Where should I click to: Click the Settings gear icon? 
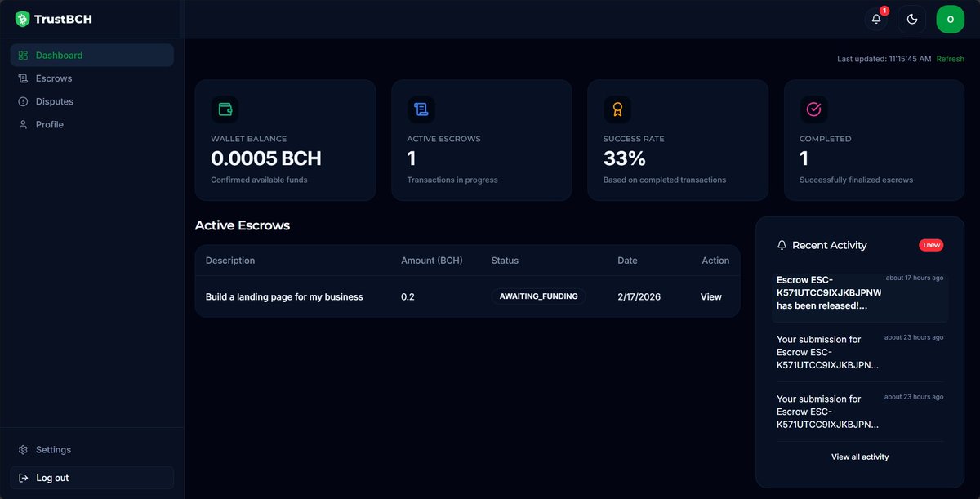click(23, 450)
